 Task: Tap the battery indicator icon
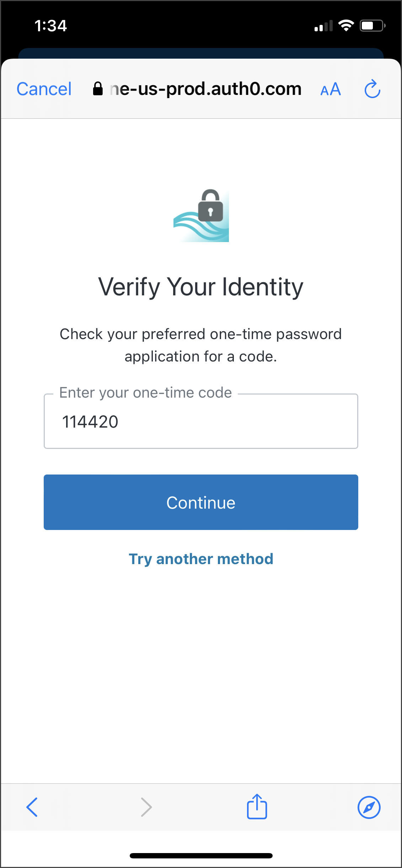coord(372,26)
